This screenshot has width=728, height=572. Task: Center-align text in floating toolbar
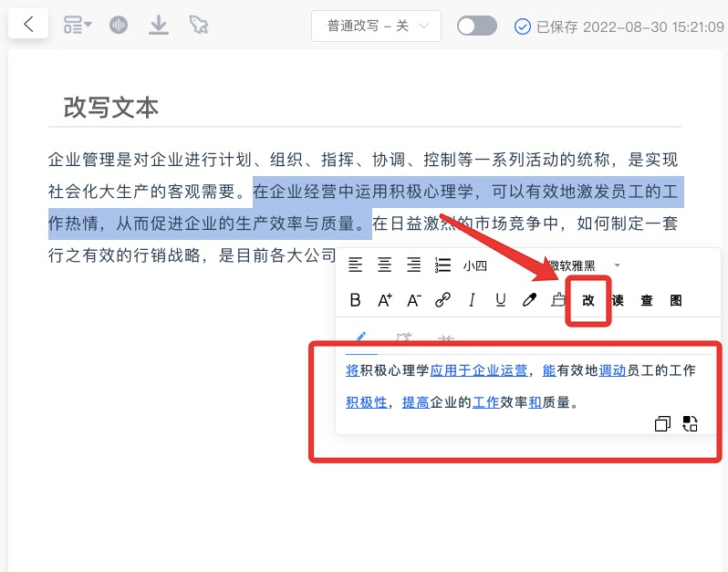384,265
